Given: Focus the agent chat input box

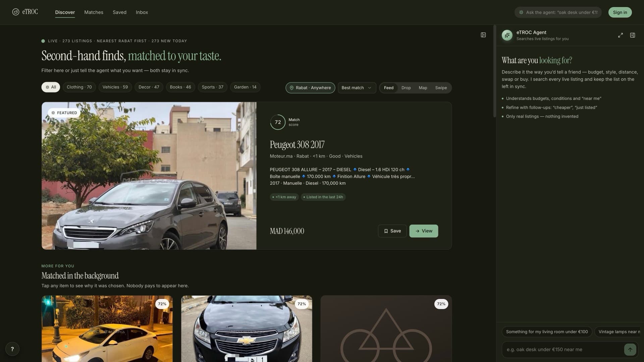Looking at the screenshot, I should click(x=563, y=350).
